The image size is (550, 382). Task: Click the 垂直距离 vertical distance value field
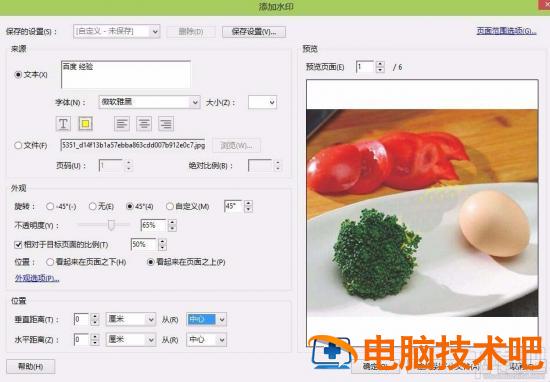click(82, 319)
